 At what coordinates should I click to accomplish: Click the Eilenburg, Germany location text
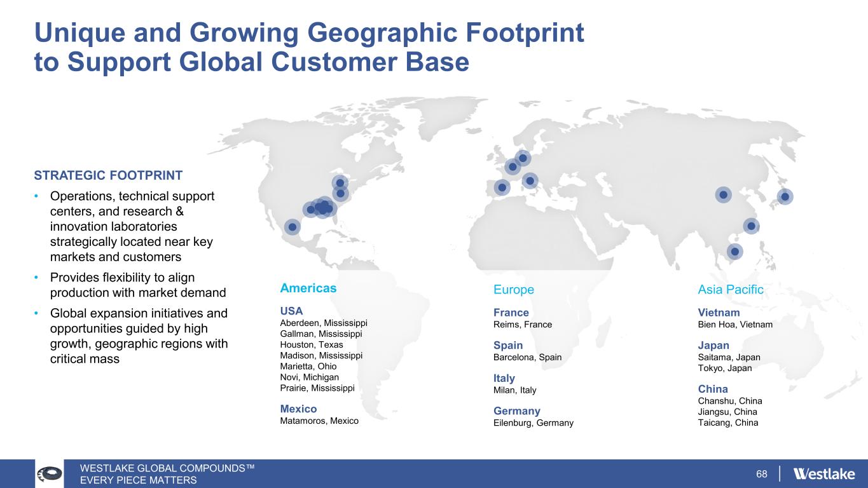533,423
